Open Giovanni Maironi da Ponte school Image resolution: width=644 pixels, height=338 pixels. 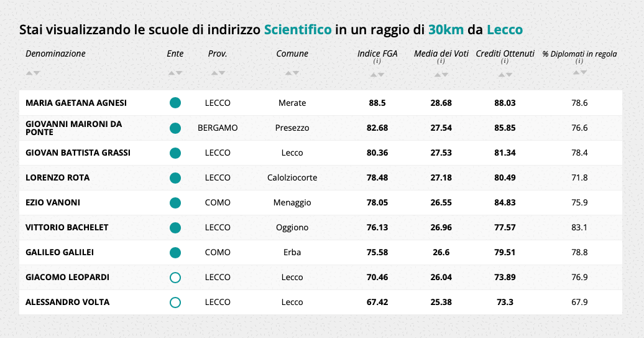[73, 128]
